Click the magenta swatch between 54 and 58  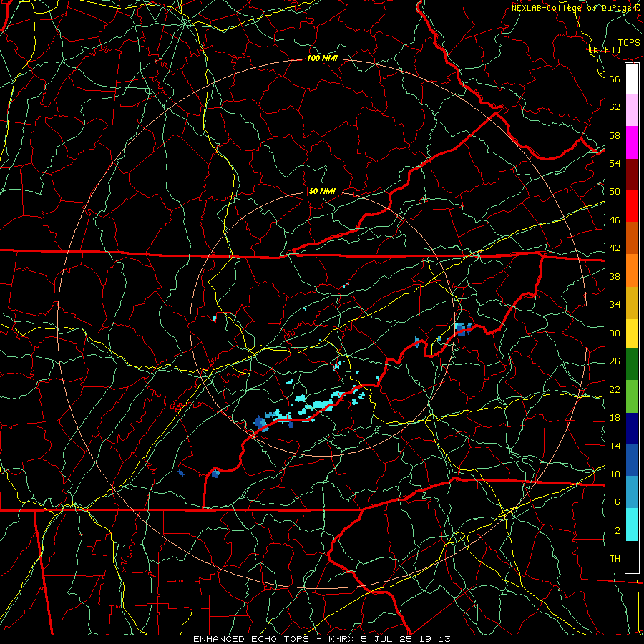click(632, 142)
